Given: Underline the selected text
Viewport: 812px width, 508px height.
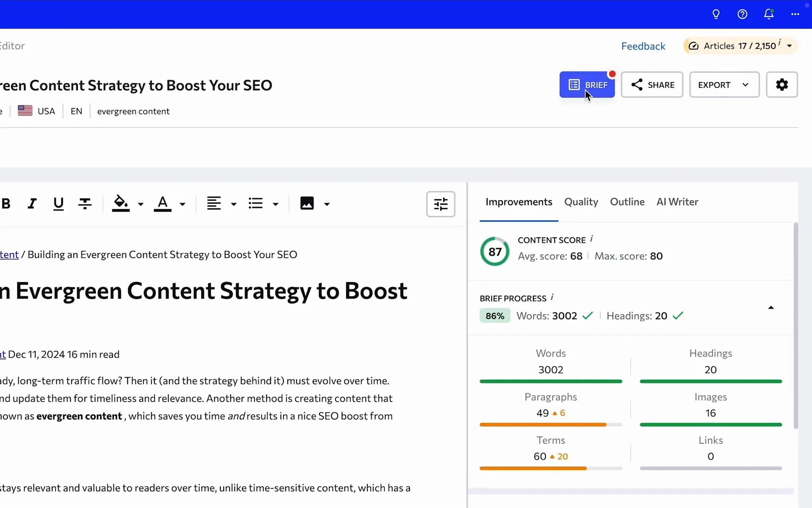Looking at the screenshot, I should tap(58, 203).
